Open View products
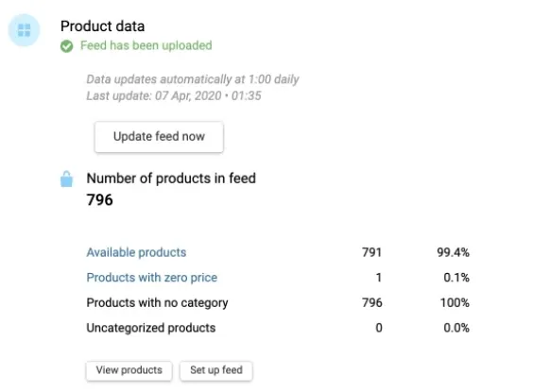This screenshot has width=533, height=392. click(129, 370)
